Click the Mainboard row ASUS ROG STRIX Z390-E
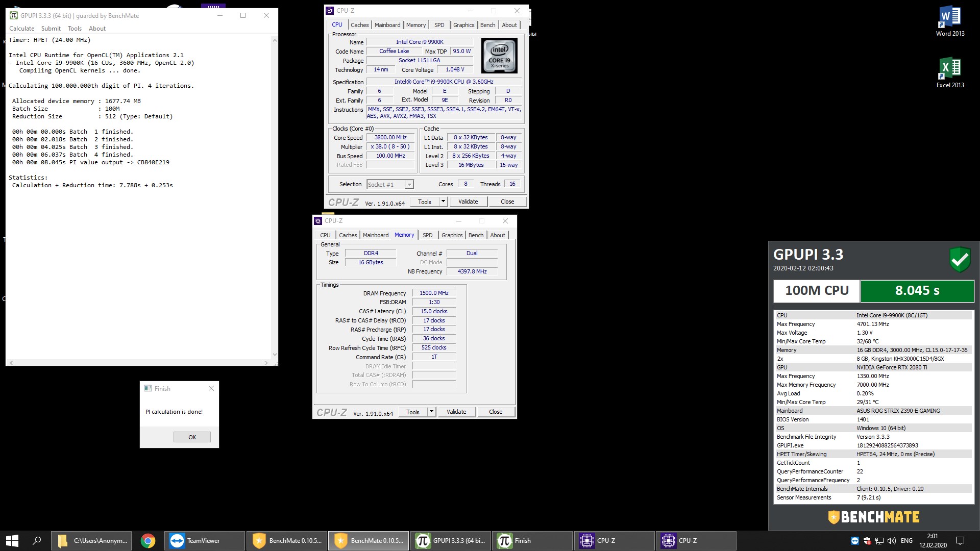The height and width of the screenshot is (551, 980). click(873, 411)
